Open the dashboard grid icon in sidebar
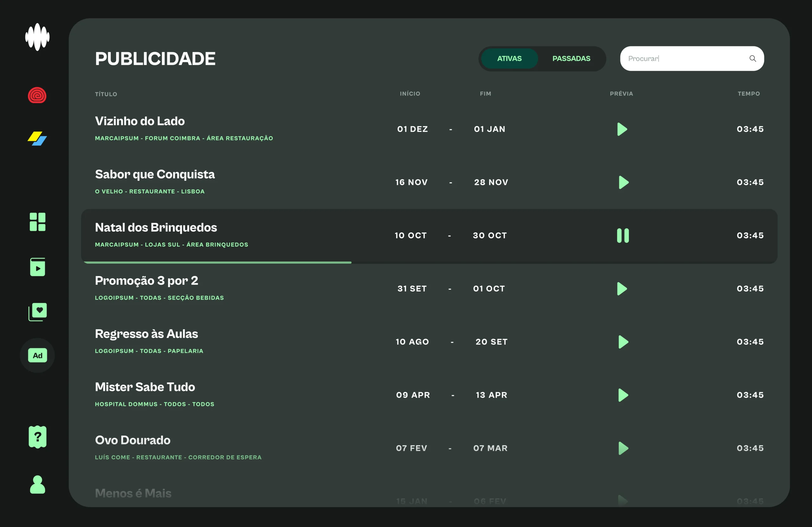Viewport: 812px width, 527px height. tap(37, 222)
